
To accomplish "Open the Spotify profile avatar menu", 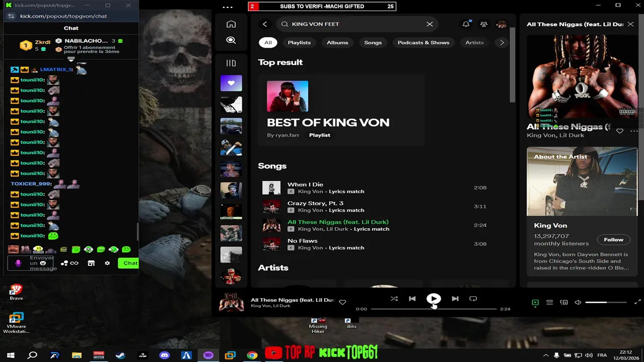I will click(501, 24).
